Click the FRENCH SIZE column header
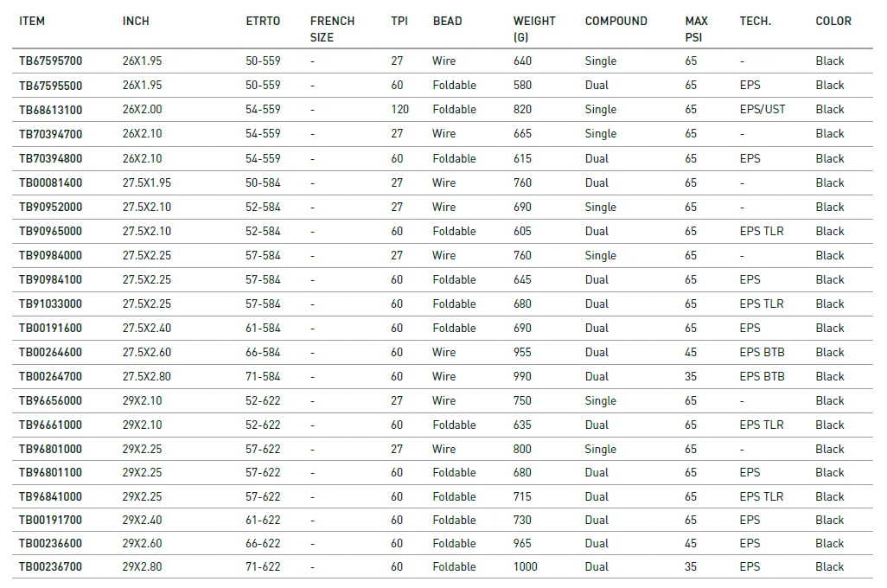Screen dimensions: 887x588 point(332,29)
